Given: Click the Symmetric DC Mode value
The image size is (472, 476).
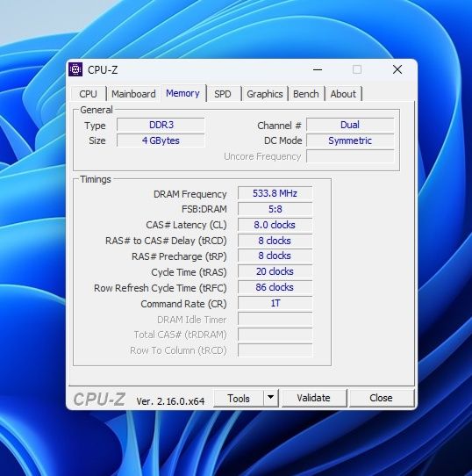Looking at the screenshot, I should [x=350, y=141].
